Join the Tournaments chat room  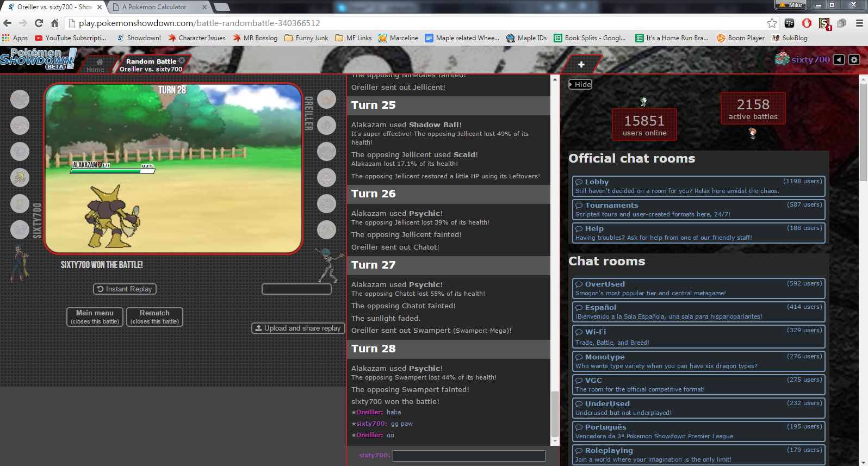(x=698, y=209)
